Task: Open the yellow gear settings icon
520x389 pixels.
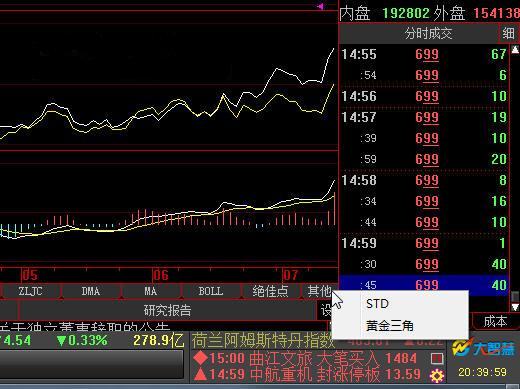Action: pos(437,376)
